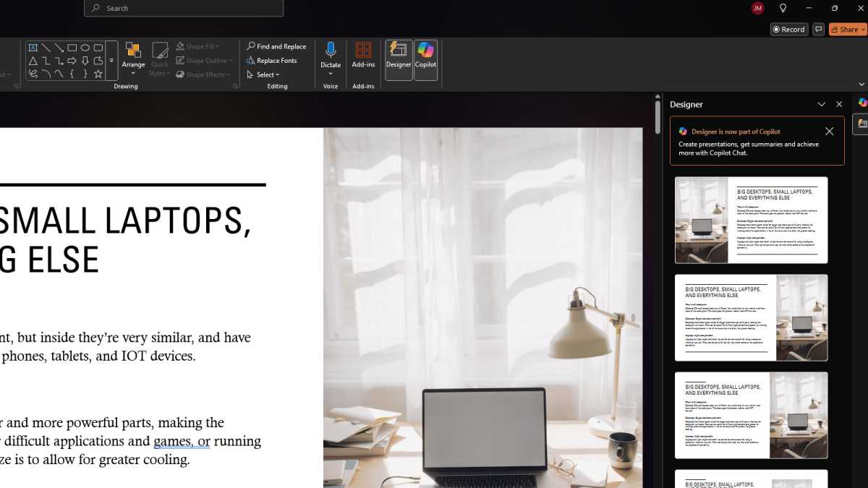Viewport: 868px width, 488px height.
Task: Dismiss the Copilot notification banner
Action: click(x=829, y=131)
